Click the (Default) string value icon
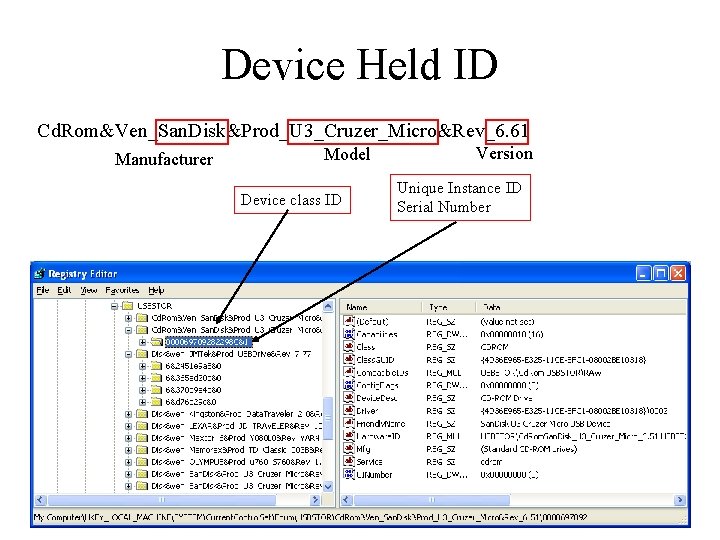This screenshot has height=540, width=720. point(349,321)
